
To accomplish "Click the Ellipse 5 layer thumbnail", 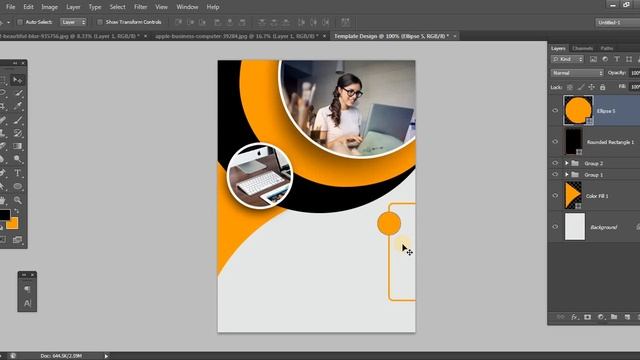I will coord(578,110).
